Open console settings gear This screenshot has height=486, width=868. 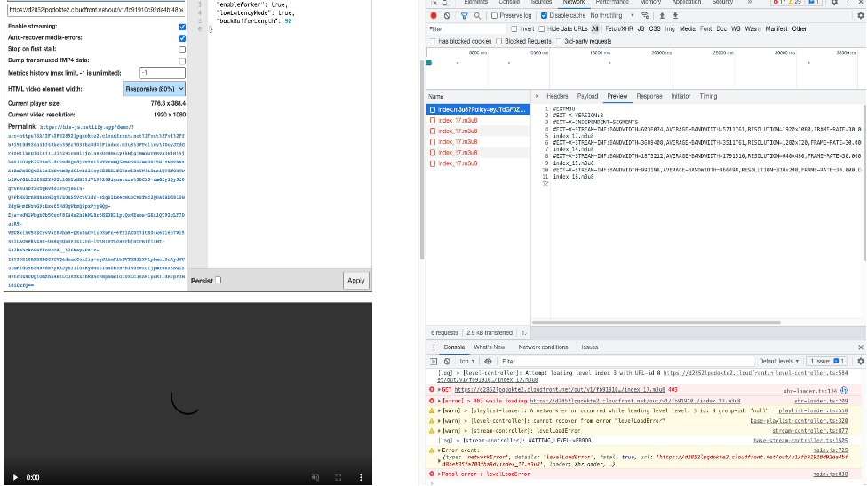tap(861, 362)
